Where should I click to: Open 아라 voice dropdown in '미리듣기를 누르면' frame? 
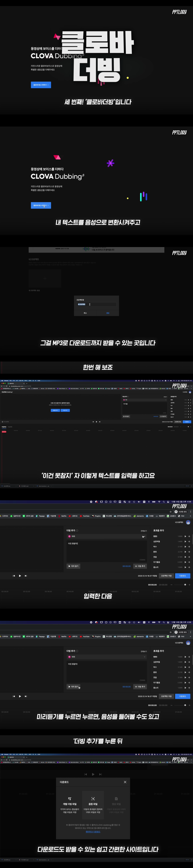click(107, 657)
